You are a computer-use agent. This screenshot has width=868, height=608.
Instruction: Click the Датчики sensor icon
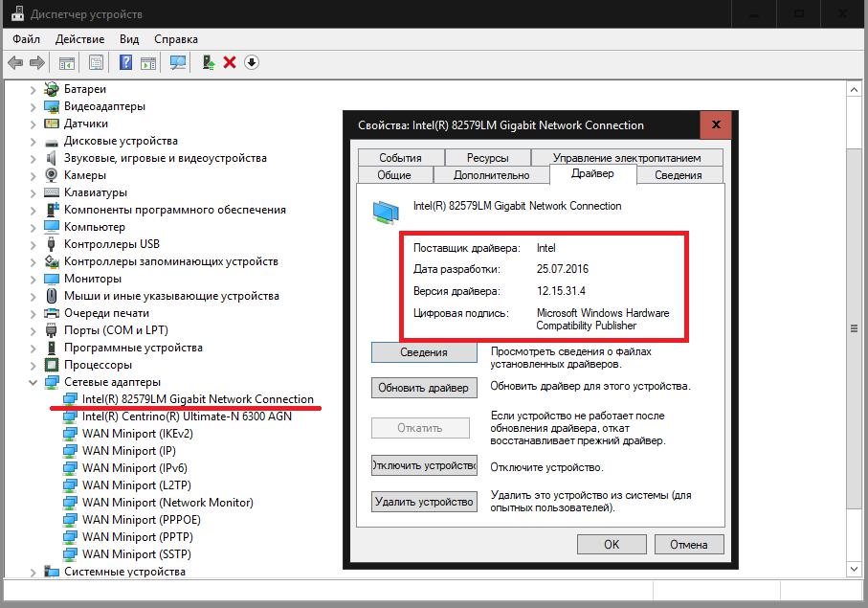point(52,124)
